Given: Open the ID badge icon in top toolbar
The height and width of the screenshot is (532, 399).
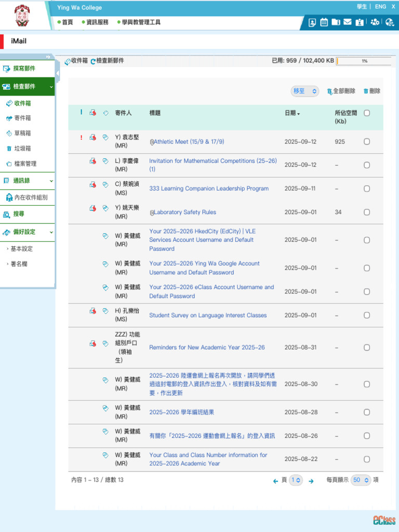Looking at the screenshot, I should click(360, 22).
